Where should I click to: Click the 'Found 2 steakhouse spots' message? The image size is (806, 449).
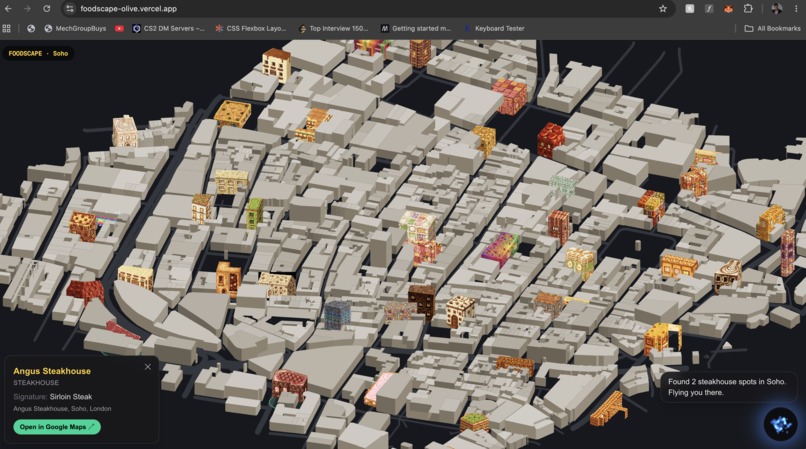(727, 387)
